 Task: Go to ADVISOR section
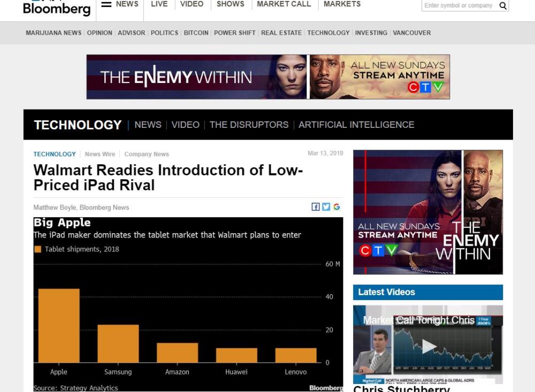pyautogui.click(x=132, y=33)
